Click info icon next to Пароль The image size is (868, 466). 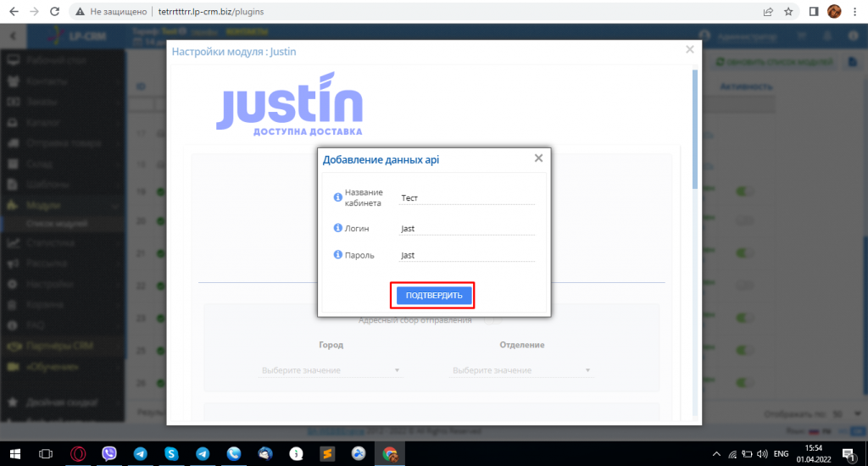click(337, 254)
